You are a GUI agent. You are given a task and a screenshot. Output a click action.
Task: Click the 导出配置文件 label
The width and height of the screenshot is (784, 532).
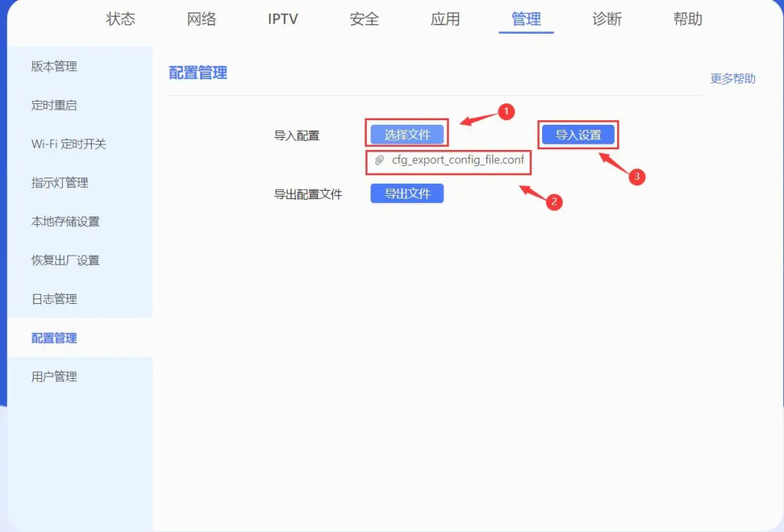click(308, 194)
